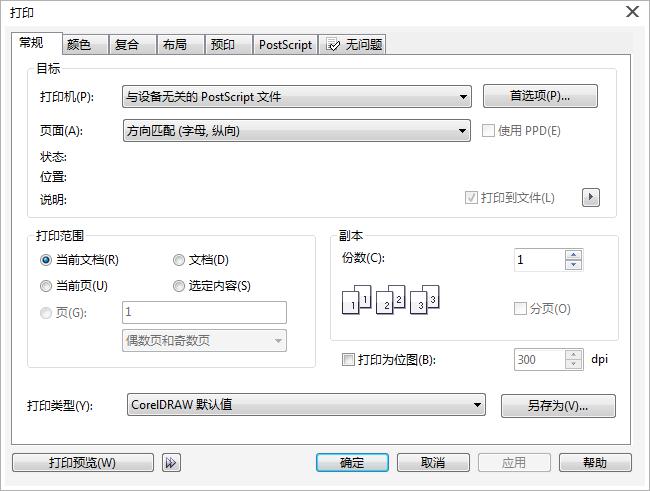
Task: Expand the 偶数页和奇数页 dropdown
Action: (204, 340)
